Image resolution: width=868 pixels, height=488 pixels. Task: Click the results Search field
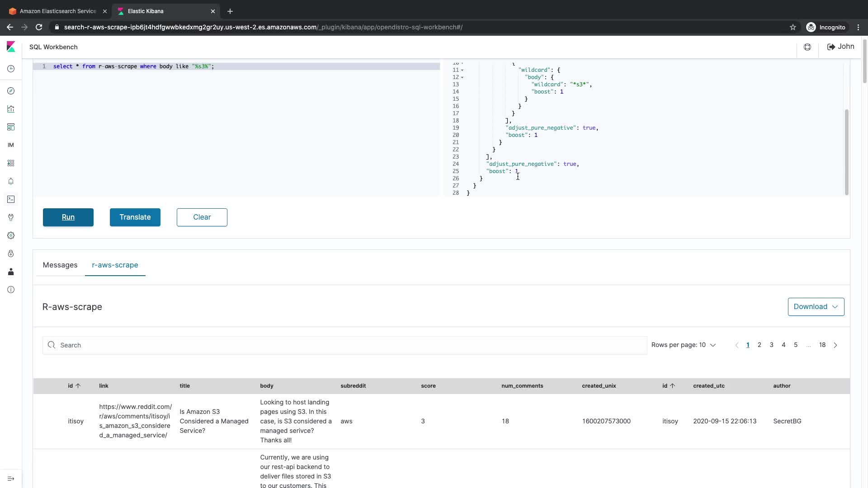pyautogui.click(x=344, y=345)
